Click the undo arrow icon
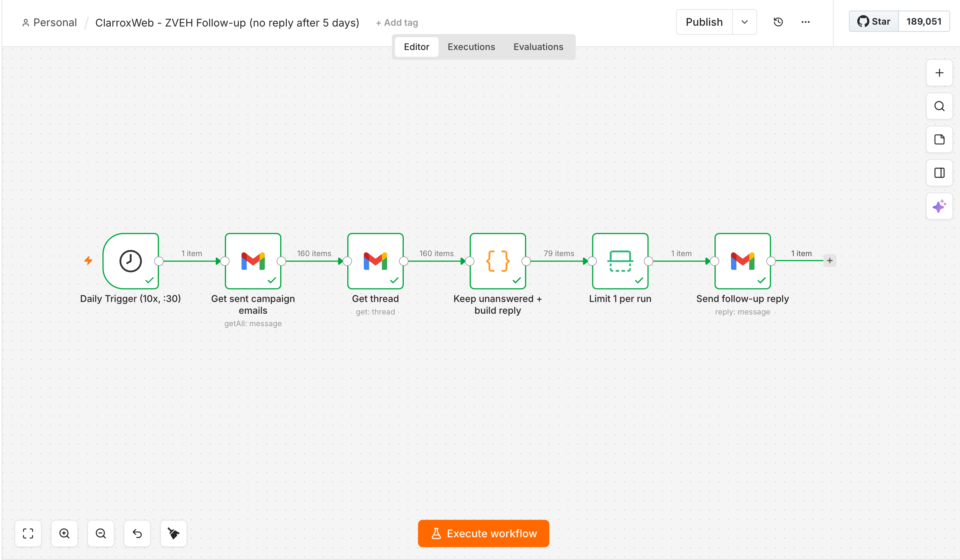 coord(137,533)
